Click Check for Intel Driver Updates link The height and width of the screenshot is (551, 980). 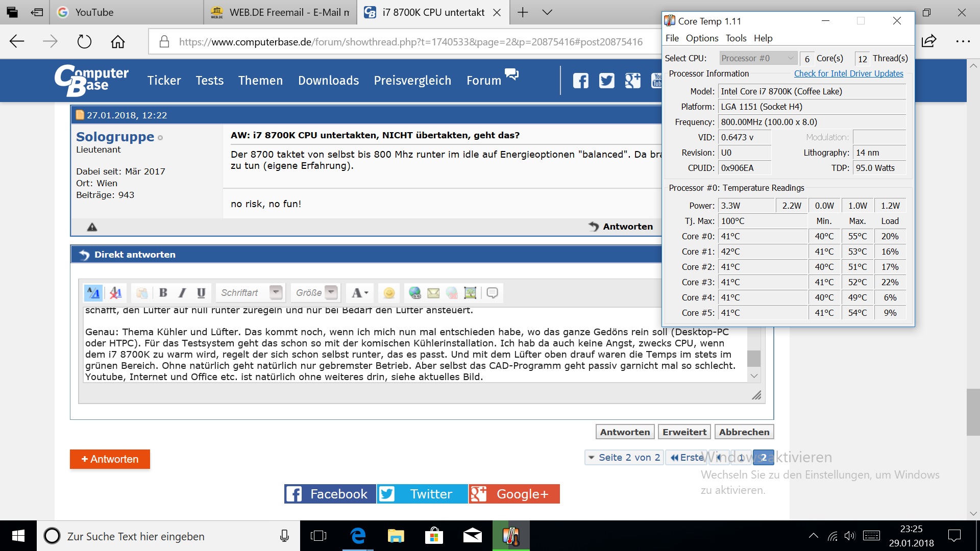848,73
